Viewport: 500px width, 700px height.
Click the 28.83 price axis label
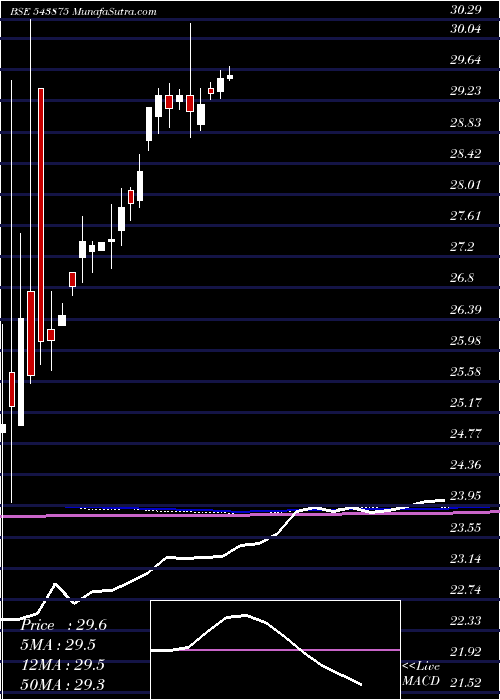[465, 122]
